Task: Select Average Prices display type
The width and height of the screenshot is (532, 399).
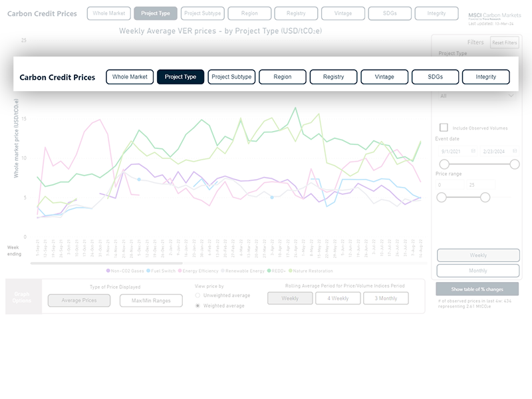Action: 79,301
